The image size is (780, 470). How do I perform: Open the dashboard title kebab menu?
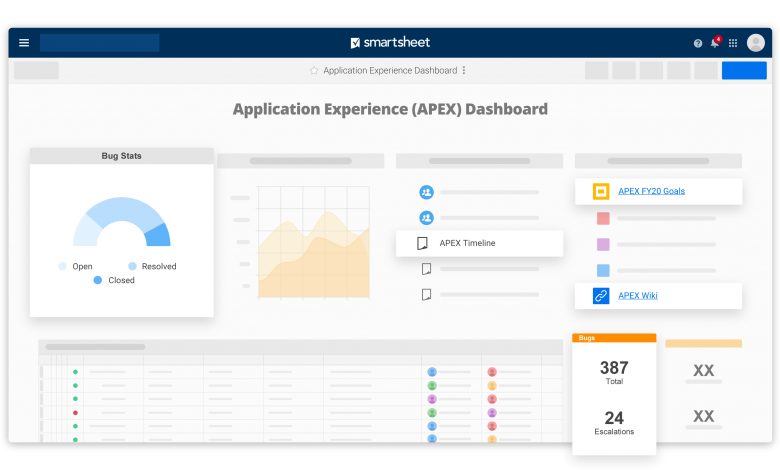(464, 71)
